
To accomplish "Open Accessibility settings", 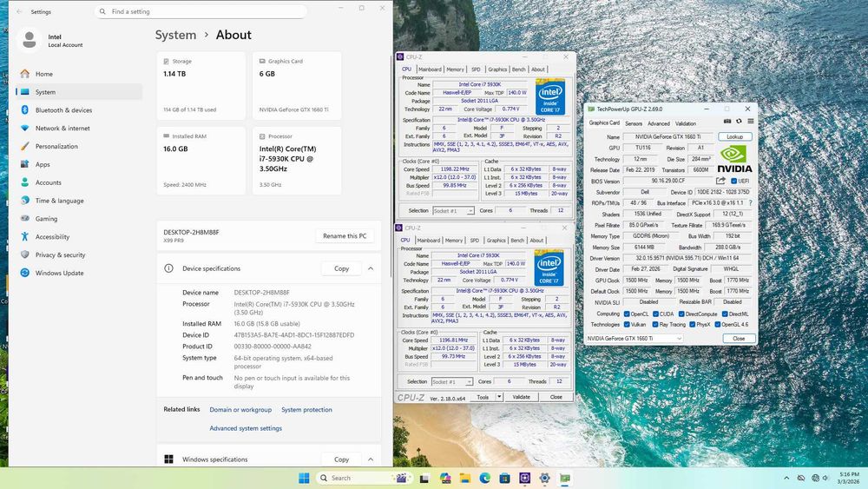I will tap(79, 236).
